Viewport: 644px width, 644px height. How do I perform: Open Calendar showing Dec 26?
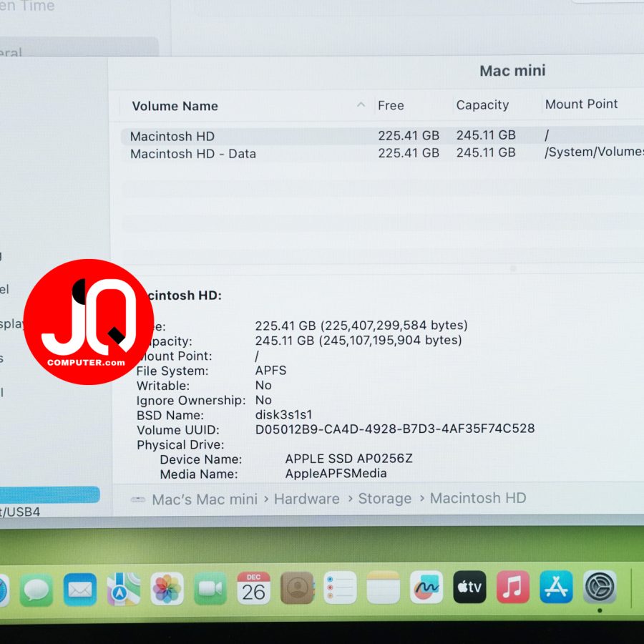pos(253,588)
